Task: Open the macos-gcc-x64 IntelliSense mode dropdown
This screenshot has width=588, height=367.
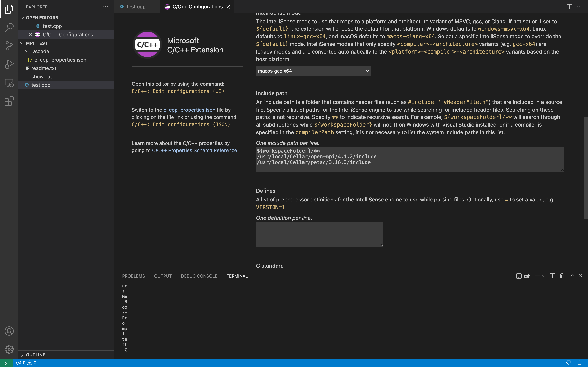Action: tap(313, 71)
